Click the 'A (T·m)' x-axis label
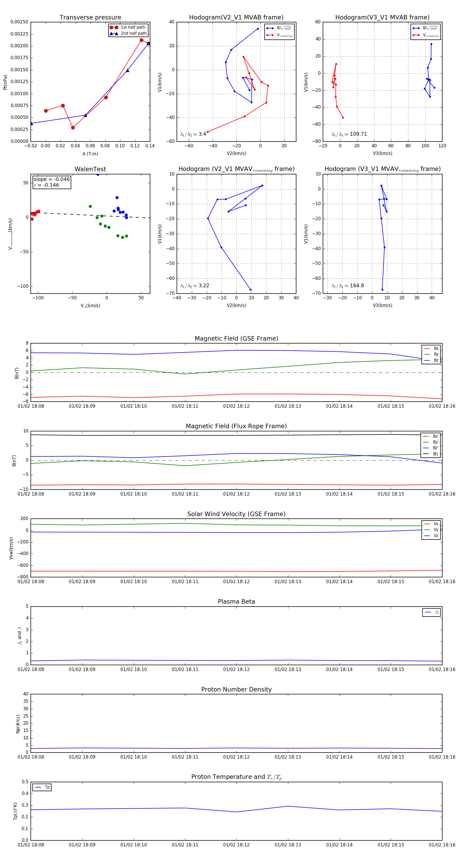This screenshot has width=473, height=868. tap(90, 154)
